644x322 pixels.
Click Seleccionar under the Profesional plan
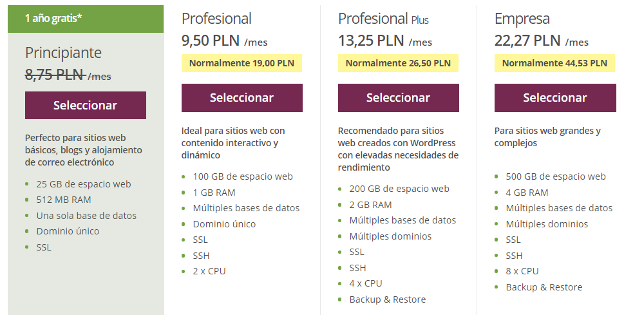point(241,98)
